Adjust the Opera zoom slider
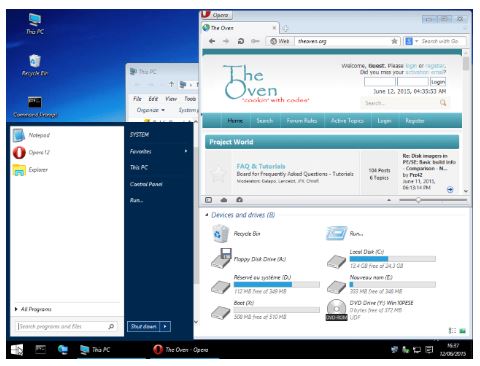 click(418, 200)
